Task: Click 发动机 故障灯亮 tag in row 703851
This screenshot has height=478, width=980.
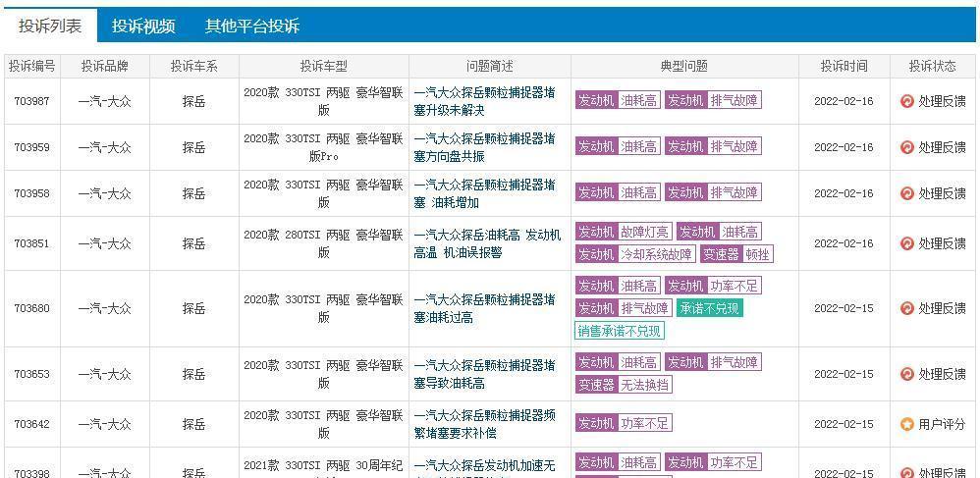Action: tap(624, 233)
